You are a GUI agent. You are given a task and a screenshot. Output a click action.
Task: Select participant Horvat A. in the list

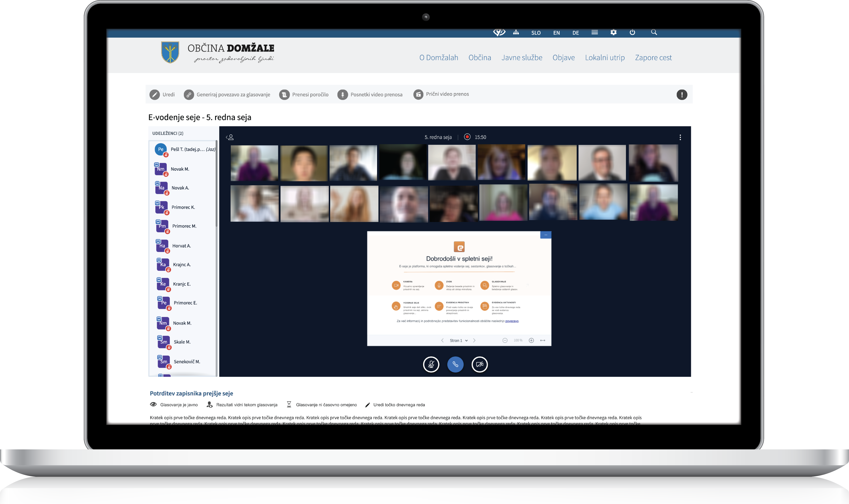tap(181, 246)
